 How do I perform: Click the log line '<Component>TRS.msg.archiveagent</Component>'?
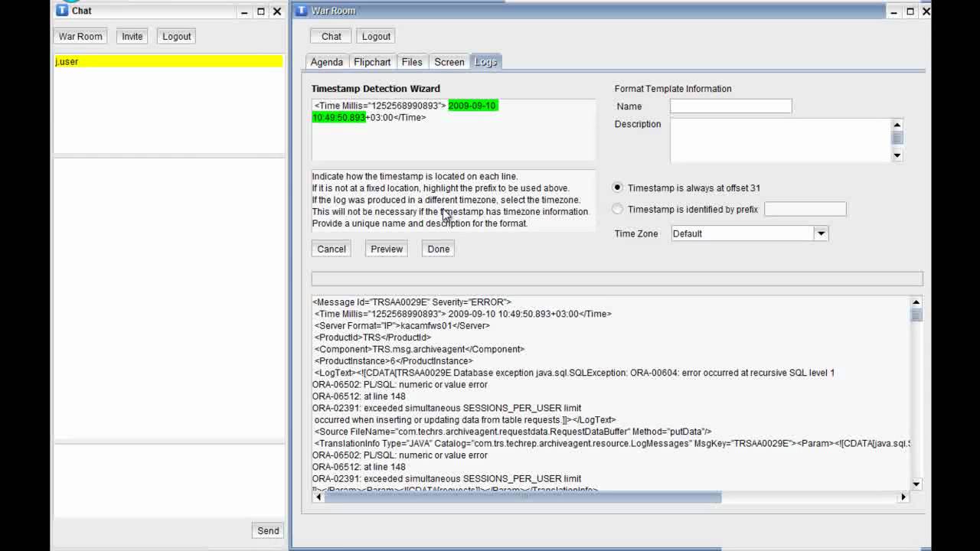point(420,349)
